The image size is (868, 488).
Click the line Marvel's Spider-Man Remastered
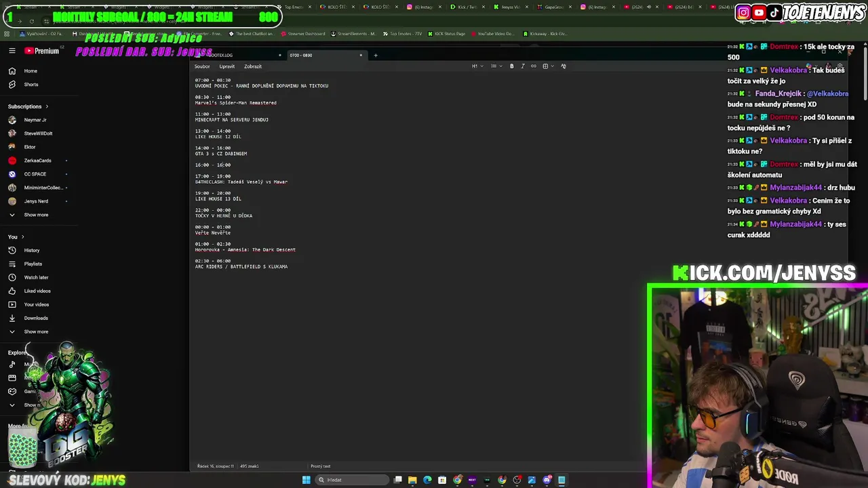click(x=236, y=103)
